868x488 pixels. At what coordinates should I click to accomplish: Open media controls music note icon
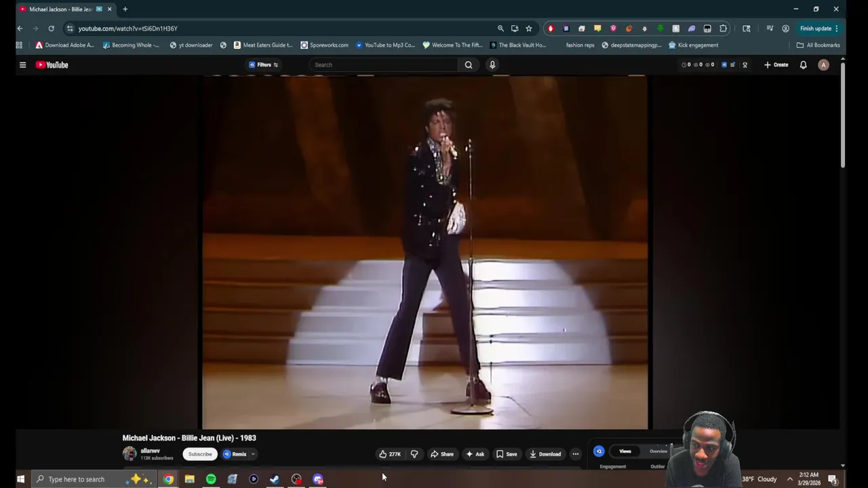click(x=770, y=28)
